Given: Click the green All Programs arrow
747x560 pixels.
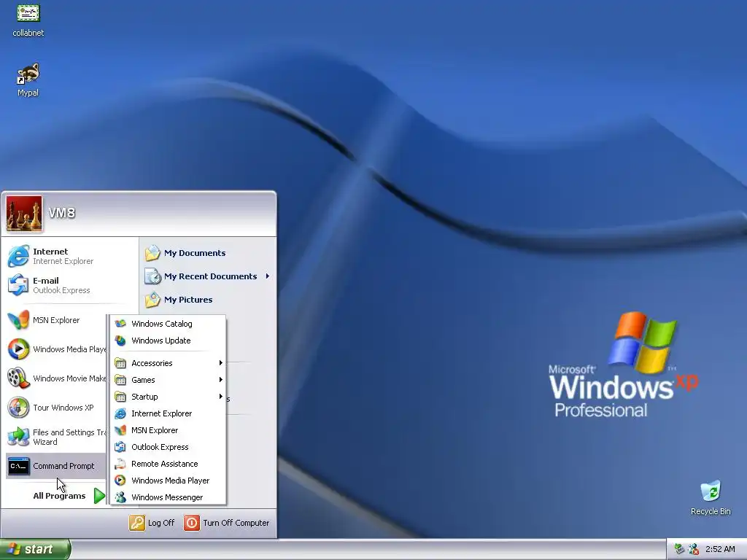Looking at the screenshot, I should 99,496.
